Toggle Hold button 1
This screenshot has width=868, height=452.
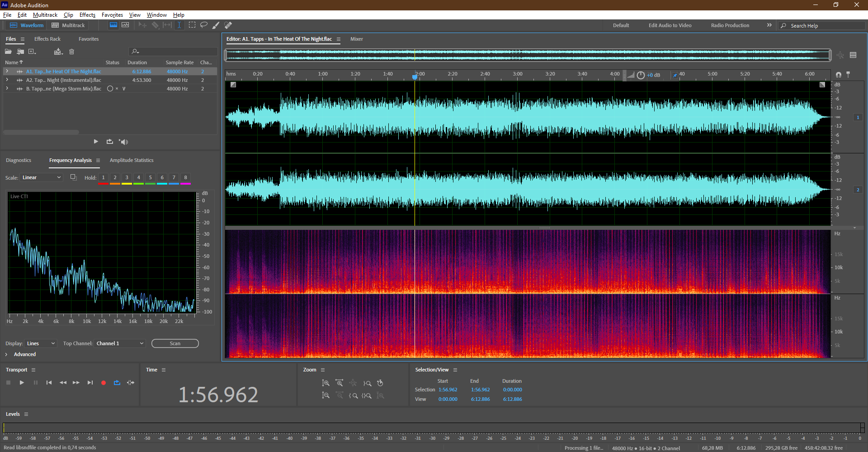pyautogui.click(x=104, y=178)
